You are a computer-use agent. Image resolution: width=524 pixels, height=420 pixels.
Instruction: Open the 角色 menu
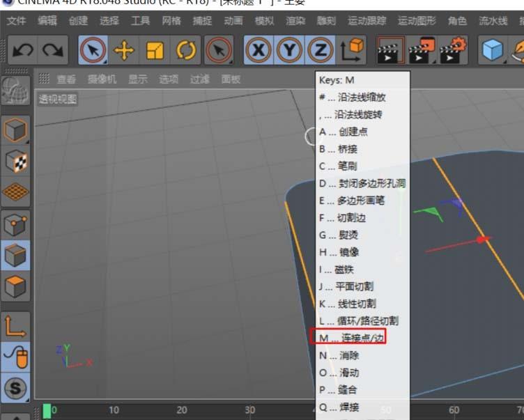457,21
